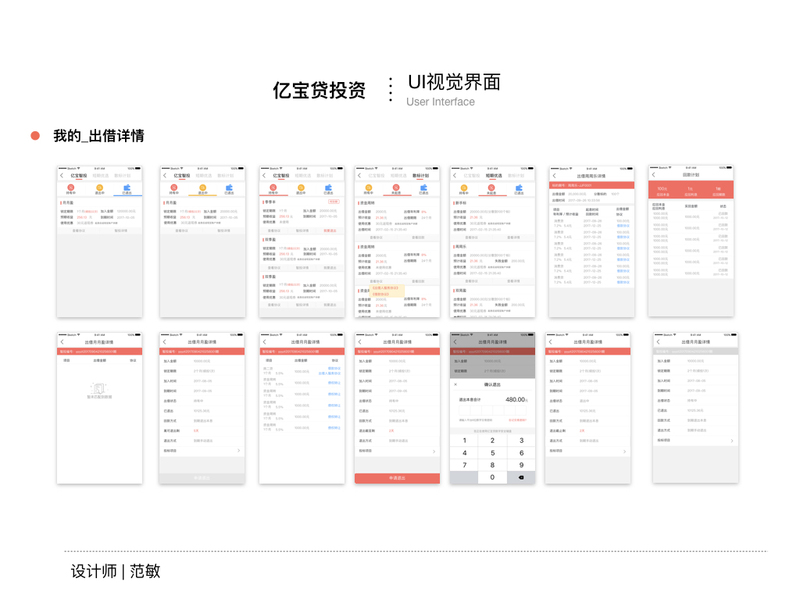This screenshot has width=800, height=600.
Task: Switch to 短期优选 tab in 季季丰 phone
Action: [x=305, y=176]
